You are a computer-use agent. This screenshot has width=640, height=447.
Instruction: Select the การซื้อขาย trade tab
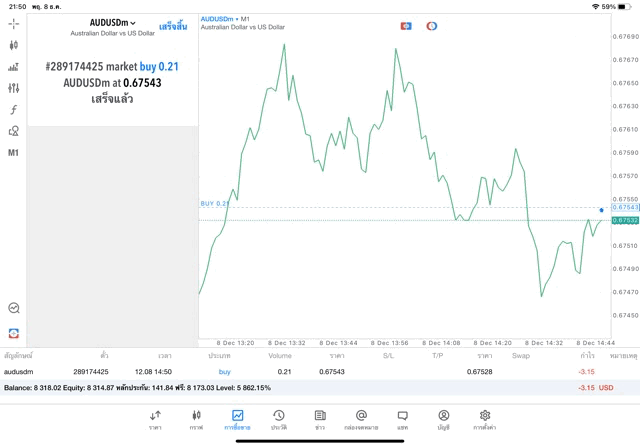(237, 420)
